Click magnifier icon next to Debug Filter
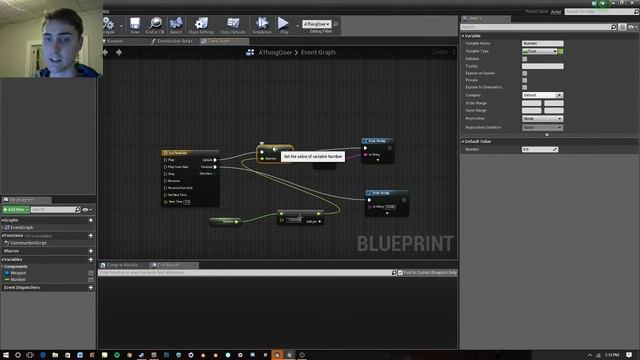 [336, 24]
